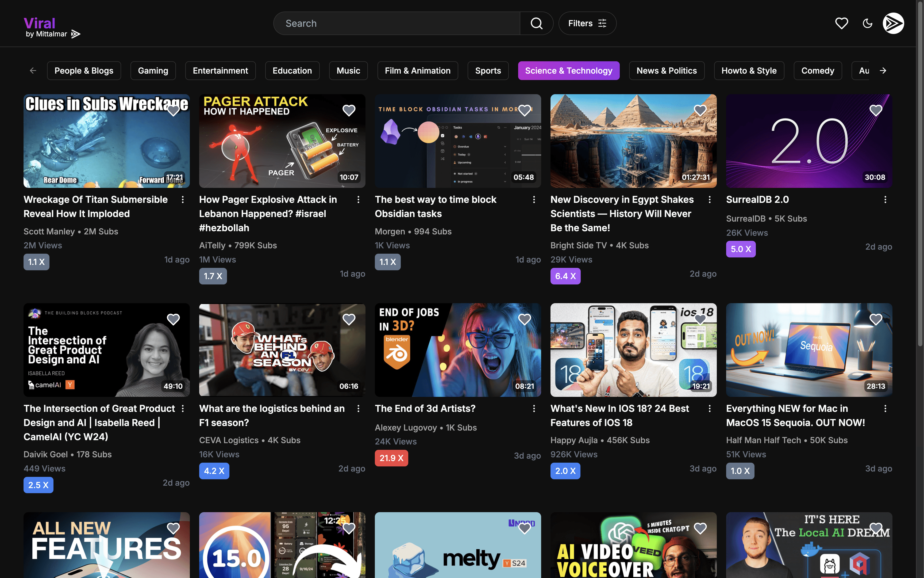Click the 6.4 X viral score badge
924x578 pixels.
pos(565,276)
